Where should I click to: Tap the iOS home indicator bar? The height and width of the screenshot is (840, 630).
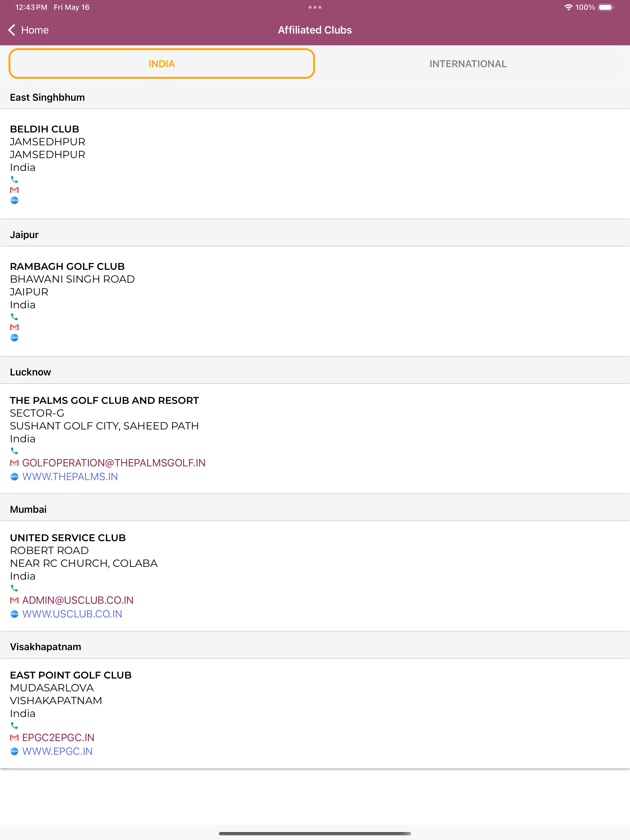[315, 834]
